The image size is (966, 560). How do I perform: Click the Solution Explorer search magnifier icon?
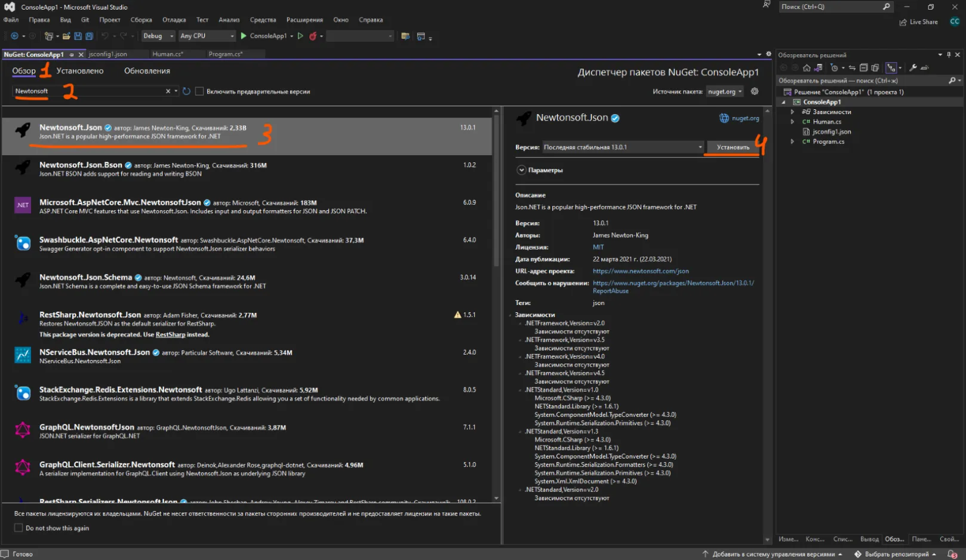coord(952,81)
